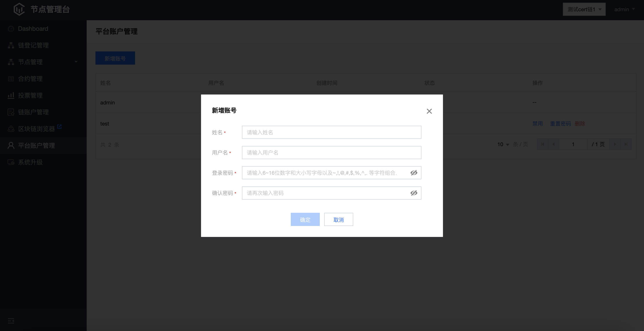Open the 测试cert链1 chain dropdown
Screen dimensions: 644x331
pyautogui.click(x=584, y=9)
